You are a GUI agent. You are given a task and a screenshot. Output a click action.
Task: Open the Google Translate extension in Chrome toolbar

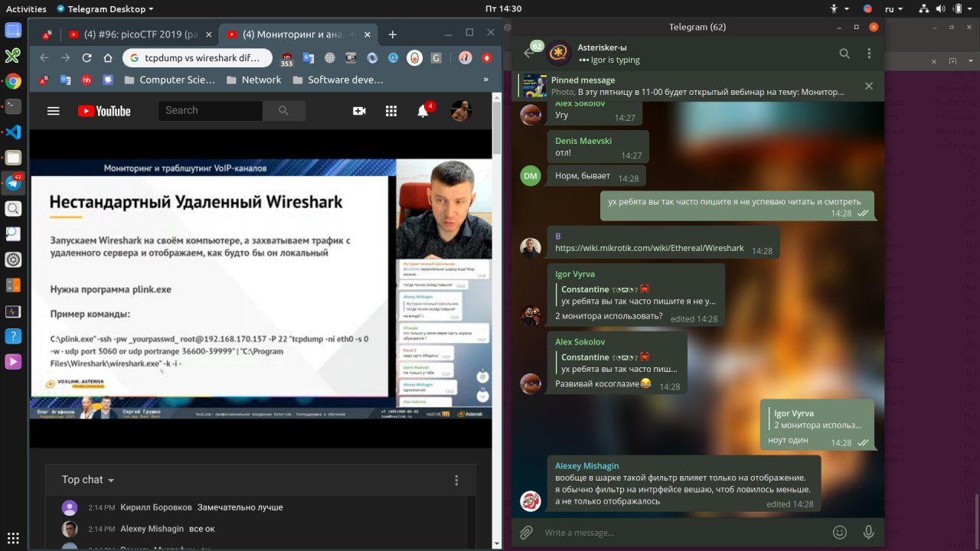[309, 58]
